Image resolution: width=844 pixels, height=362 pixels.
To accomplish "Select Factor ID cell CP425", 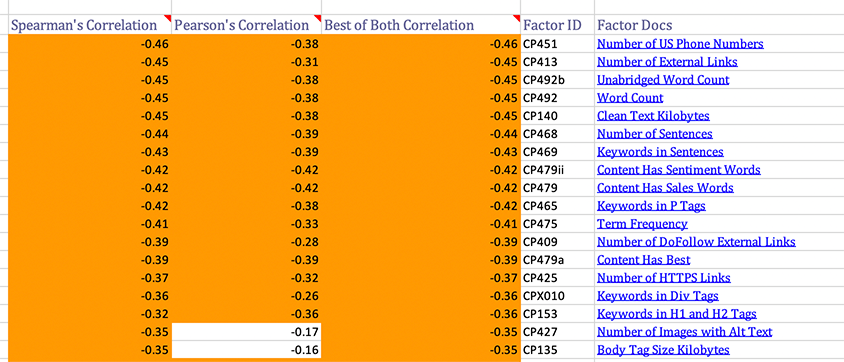I will click(x=557, y=278).
